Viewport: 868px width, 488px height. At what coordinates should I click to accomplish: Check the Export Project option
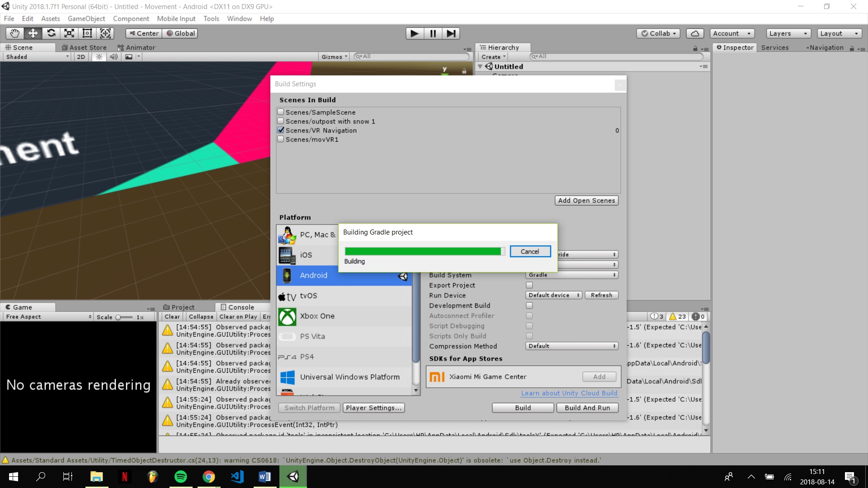click(529, 285)
